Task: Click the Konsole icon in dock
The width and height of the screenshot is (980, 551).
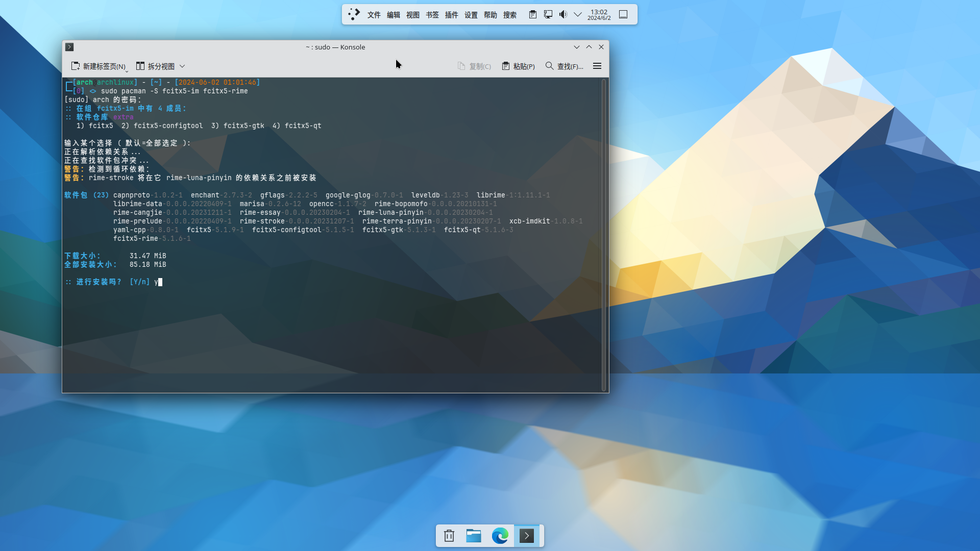Action: click(x=526, y=536)
